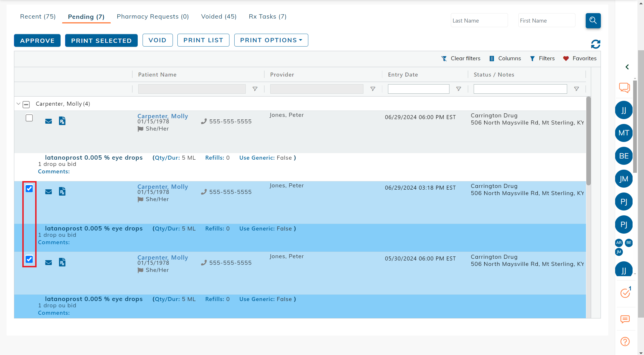Click the Approve button
Image resolution: width=644 pixels, height=355 pixels.
tap(37, 40)
